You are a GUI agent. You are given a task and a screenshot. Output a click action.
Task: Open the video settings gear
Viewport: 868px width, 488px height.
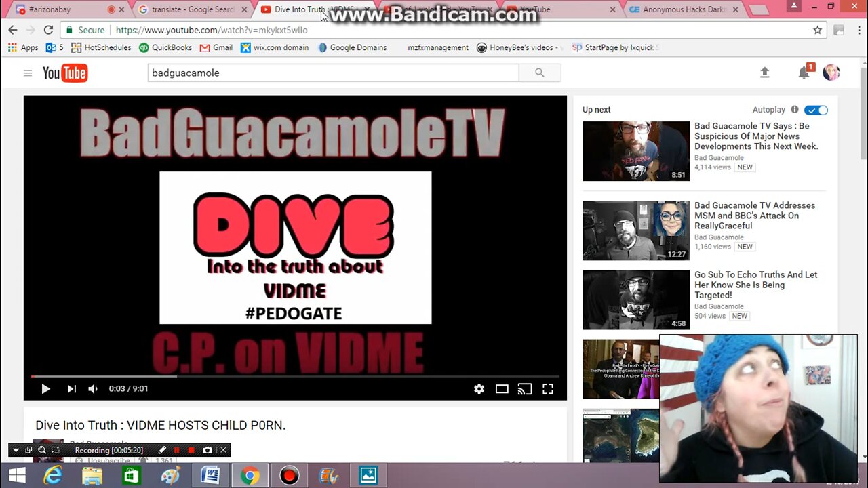479,389
